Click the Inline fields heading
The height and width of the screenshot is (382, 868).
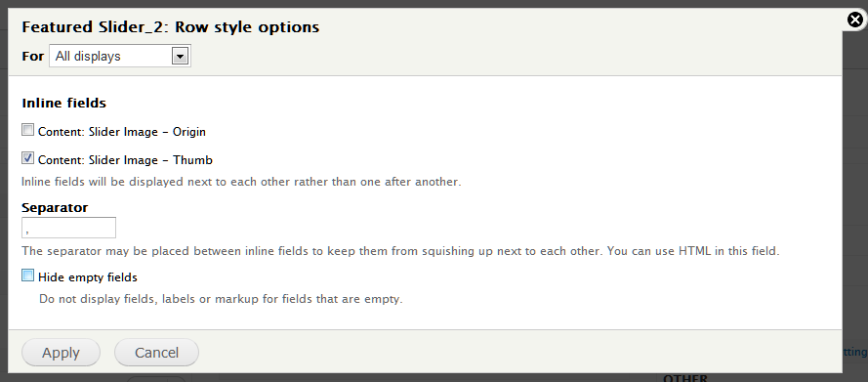tap(63, 103)
